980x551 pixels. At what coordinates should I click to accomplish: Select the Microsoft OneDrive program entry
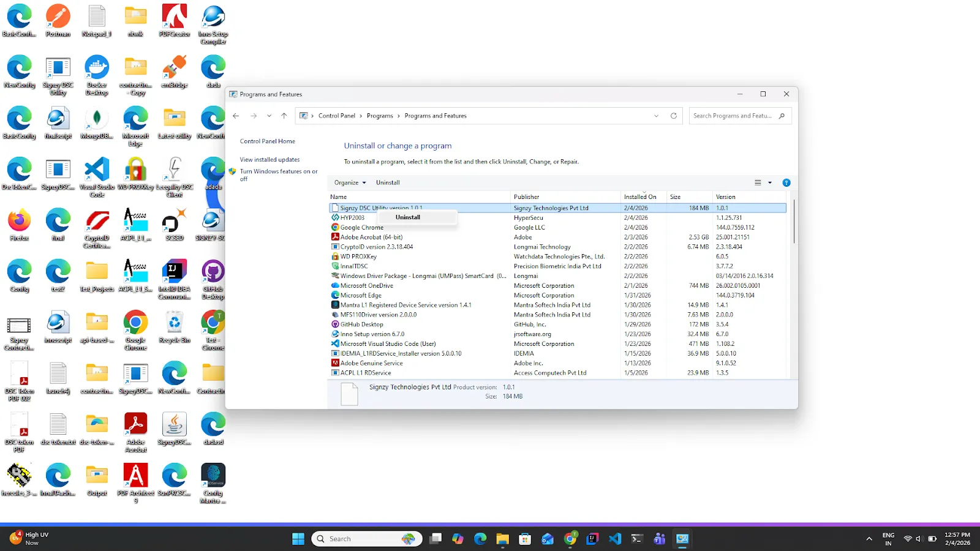[x=557, y=285]
